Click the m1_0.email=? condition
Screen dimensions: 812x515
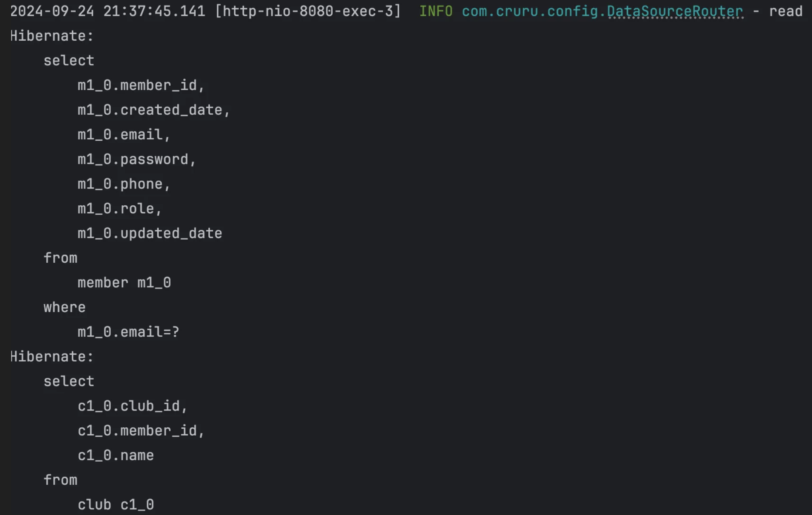128,332
